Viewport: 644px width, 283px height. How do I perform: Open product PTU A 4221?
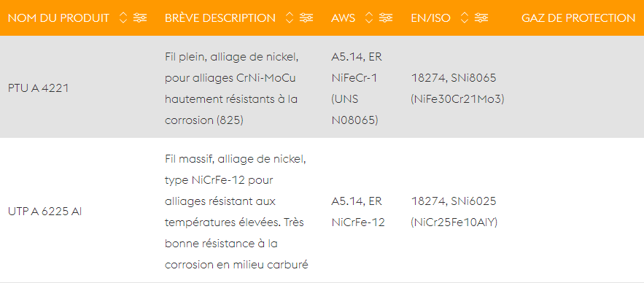point(38,89)
